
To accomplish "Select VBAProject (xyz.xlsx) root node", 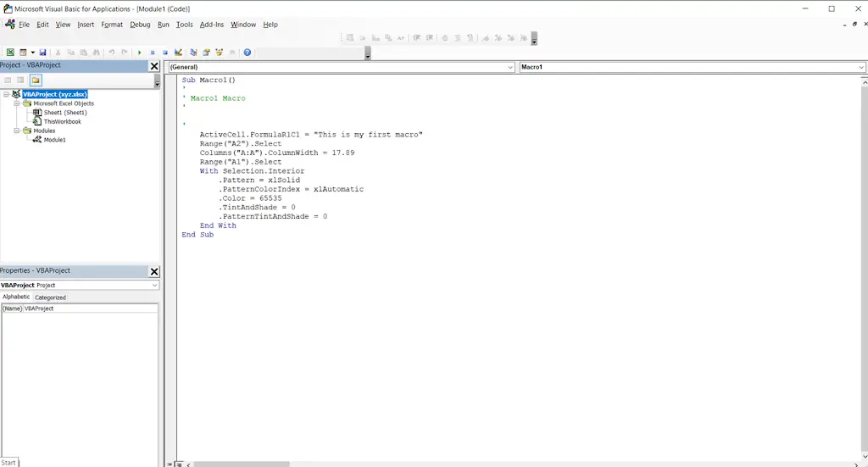I will tap(55, 94).
